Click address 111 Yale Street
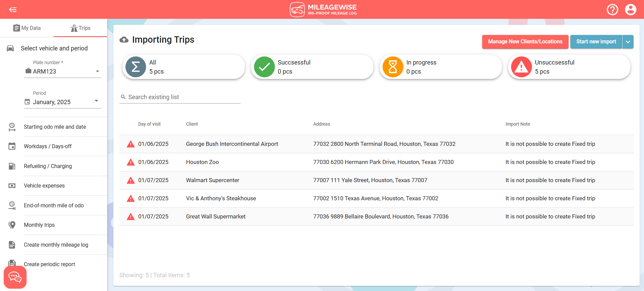 point(370,180)
